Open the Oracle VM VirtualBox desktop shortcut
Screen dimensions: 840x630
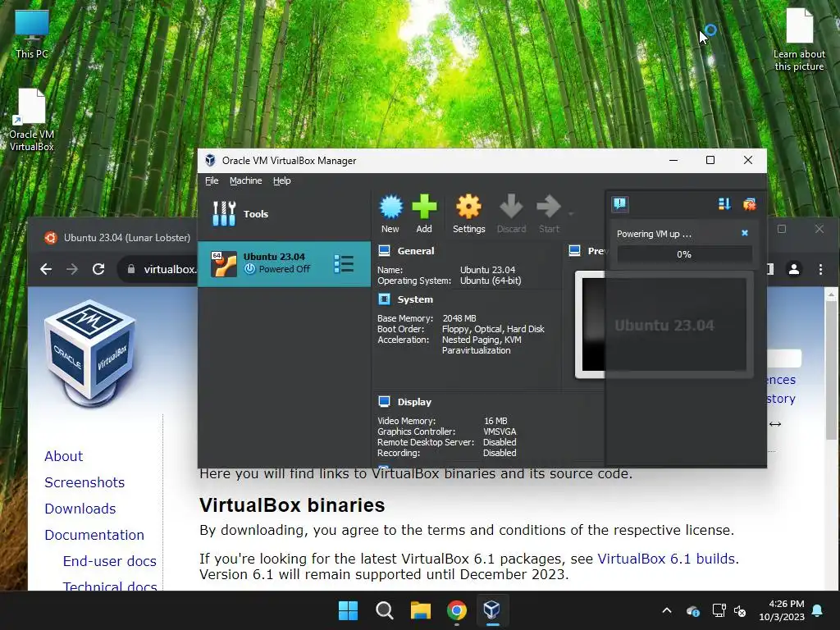32,120
